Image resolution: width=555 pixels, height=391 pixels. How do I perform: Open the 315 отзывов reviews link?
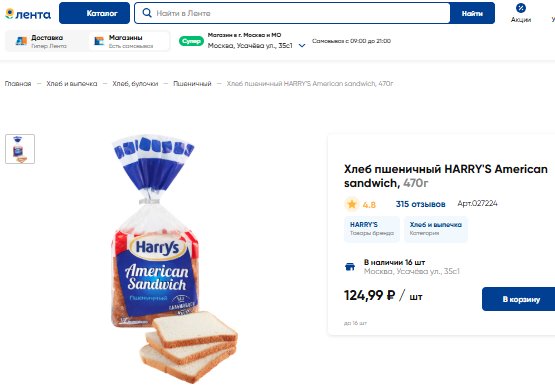click(x=420, y=204)
